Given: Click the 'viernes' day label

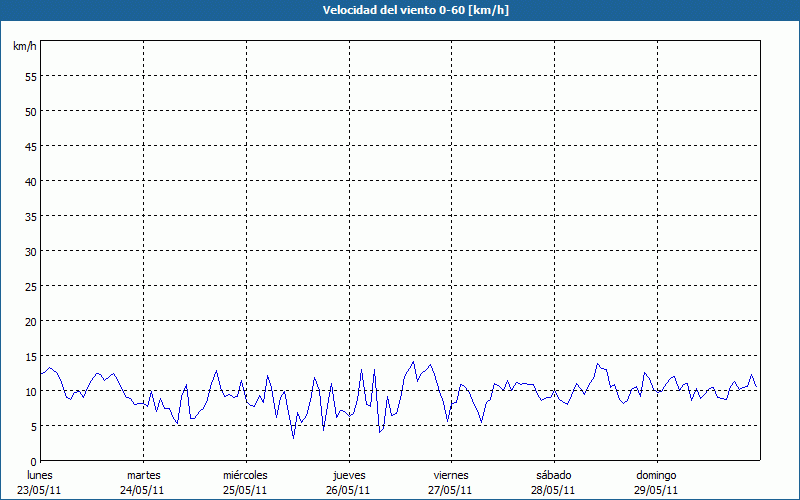Looking at the screenshot, I should [x=451, y=474].
